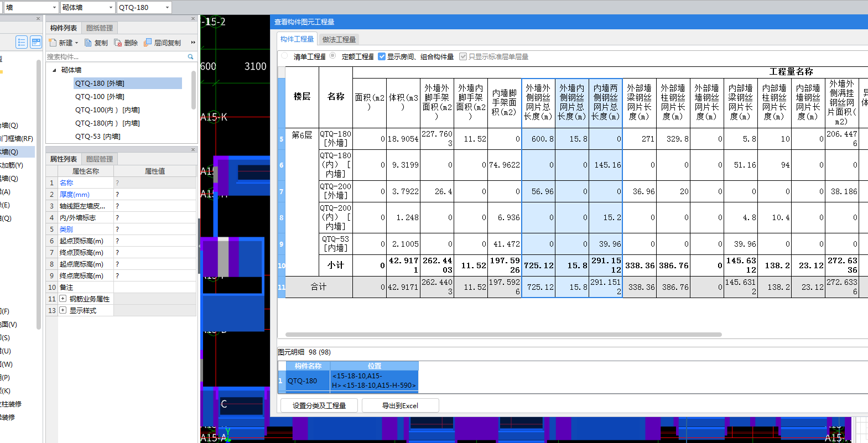Viewport: 868px width, 443px height.
Task: Select row number 5 header in table
Action: click(281, 139)
